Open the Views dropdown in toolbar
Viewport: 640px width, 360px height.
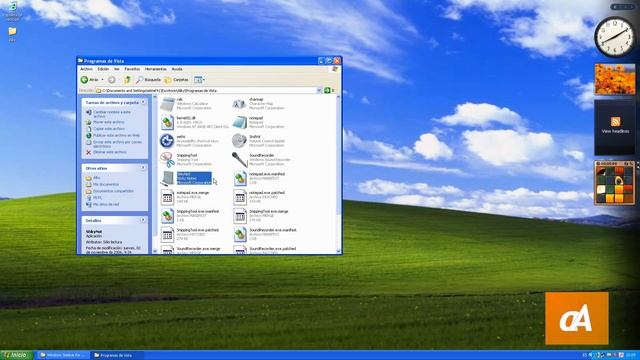199,80
